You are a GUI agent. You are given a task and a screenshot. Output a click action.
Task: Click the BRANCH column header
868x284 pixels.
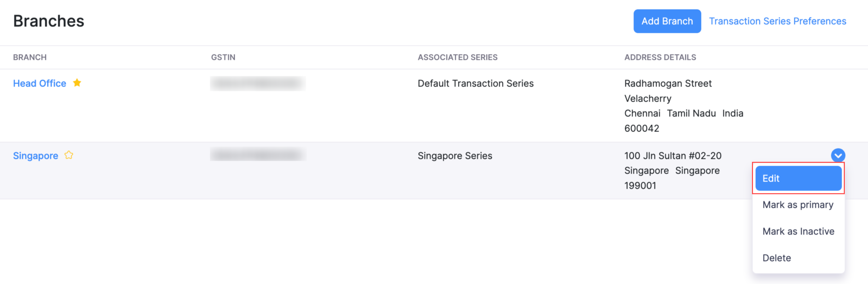click(x=30, y=57)
